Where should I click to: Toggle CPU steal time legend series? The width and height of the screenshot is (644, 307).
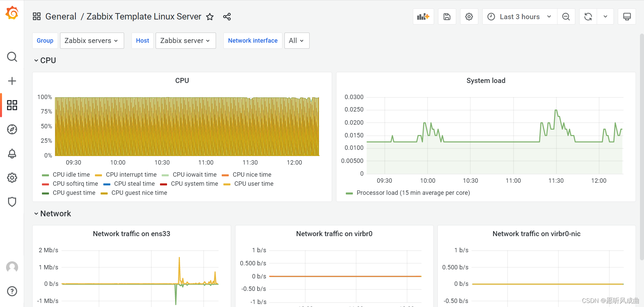point(135,184)
